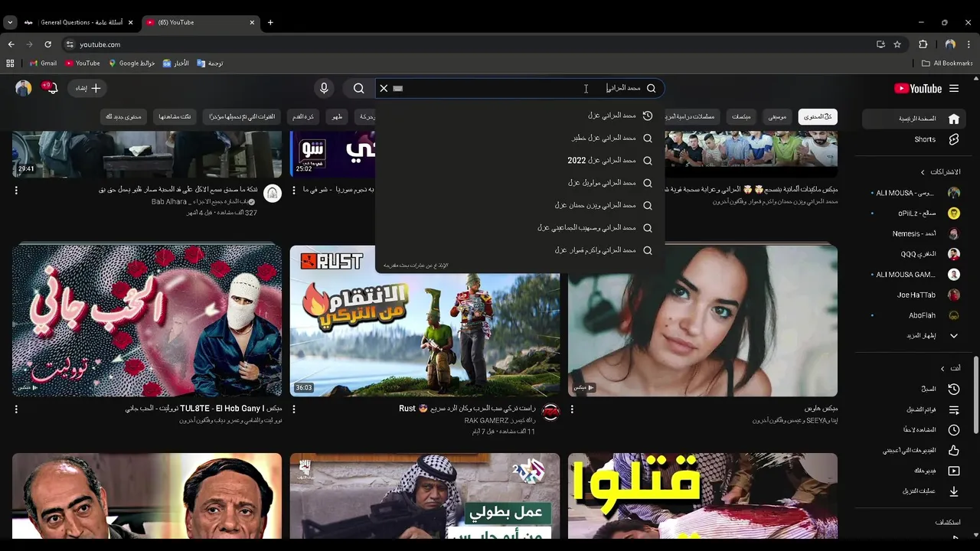Open options menu for ميكس هاوس

(572, 409)
